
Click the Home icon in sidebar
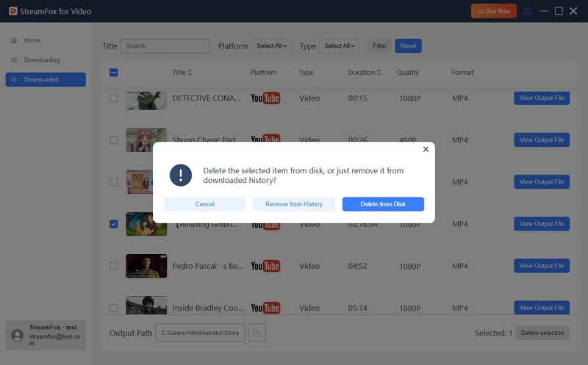click(14, 40)
